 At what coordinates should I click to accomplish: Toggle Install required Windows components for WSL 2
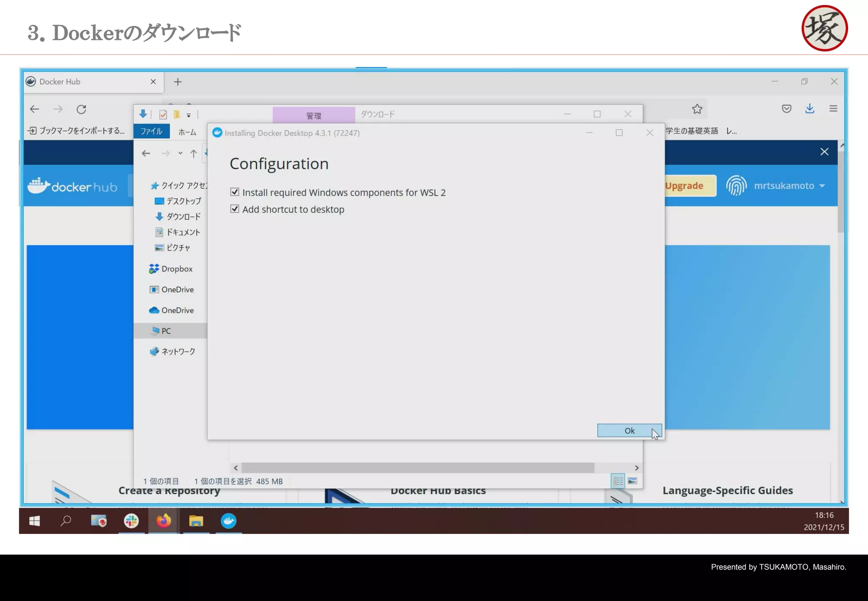click(x=234, y=192)
